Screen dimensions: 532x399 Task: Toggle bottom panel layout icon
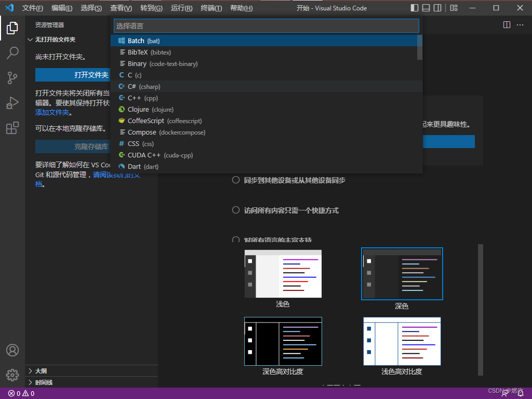click(x=426, y=8)
